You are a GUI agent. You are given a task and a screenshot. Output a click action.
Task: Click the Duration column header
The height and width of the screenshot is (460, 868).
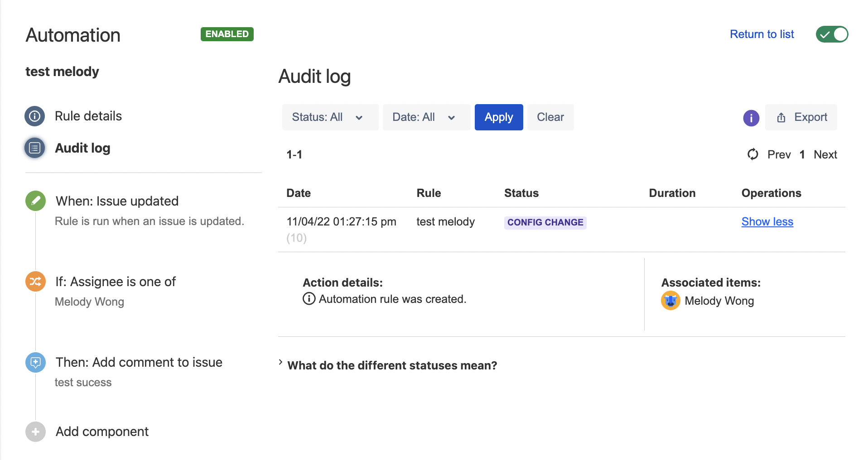pos(672,193)
